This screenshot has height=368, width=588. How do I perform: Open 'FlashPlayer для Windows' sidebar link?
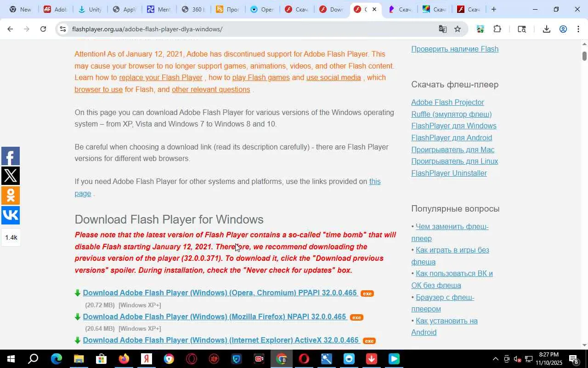pyautogui.click(x=454, y=126)
